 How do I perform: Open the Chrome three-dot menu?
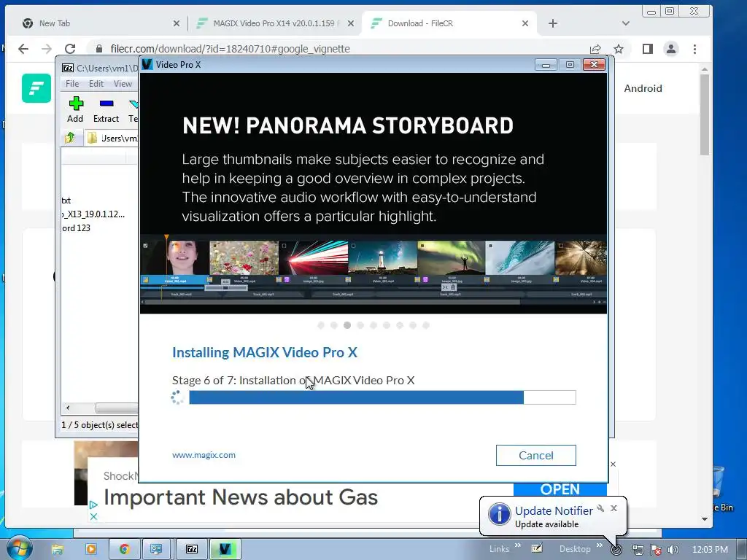coord(694,49)
